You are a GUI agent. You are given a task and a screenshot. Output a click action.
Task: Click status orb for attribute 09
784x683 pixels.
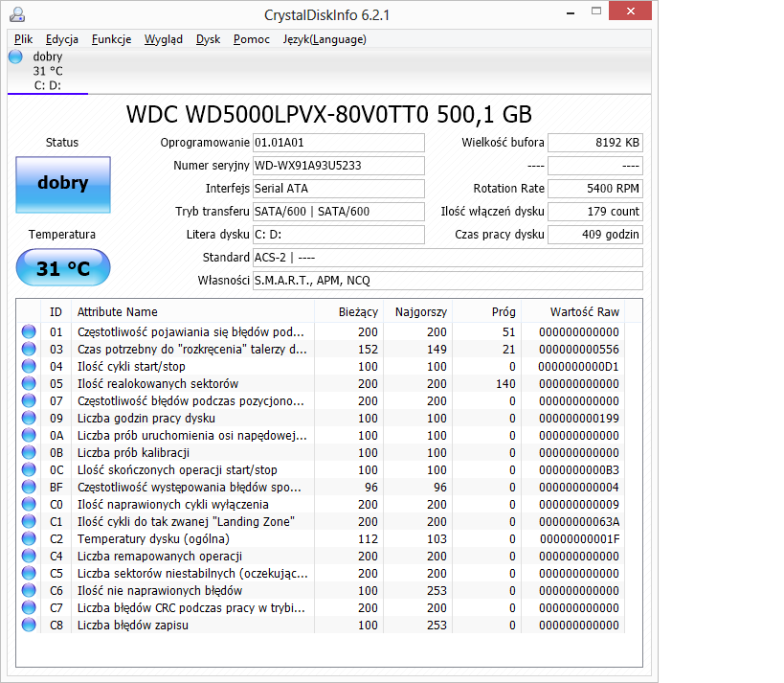[29, 418]
